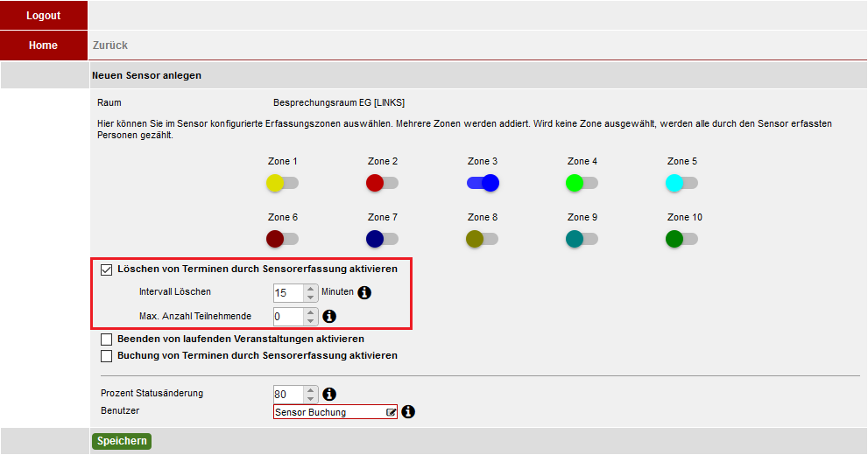Click Benutzer field showing Sensor Buchung
Screen dimensions: 868x455
tap(335, 412)
